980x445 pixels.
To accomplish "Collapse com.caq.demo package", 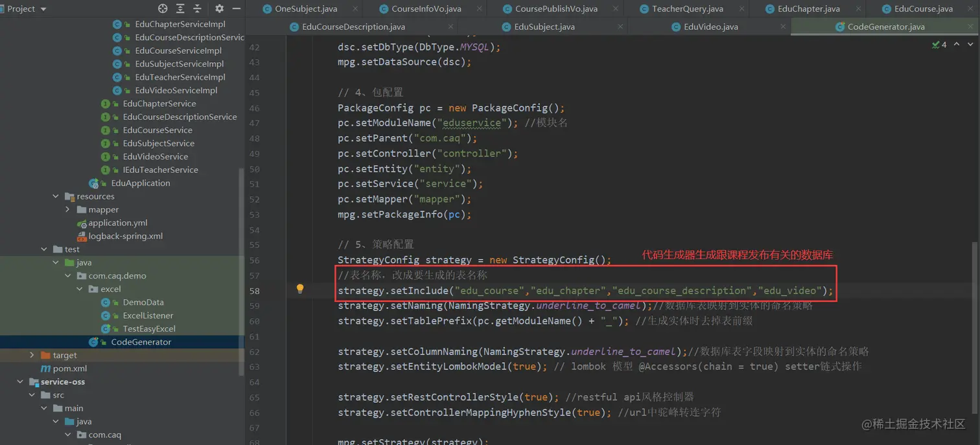I will pyautogui.click(x=67, y=276).
